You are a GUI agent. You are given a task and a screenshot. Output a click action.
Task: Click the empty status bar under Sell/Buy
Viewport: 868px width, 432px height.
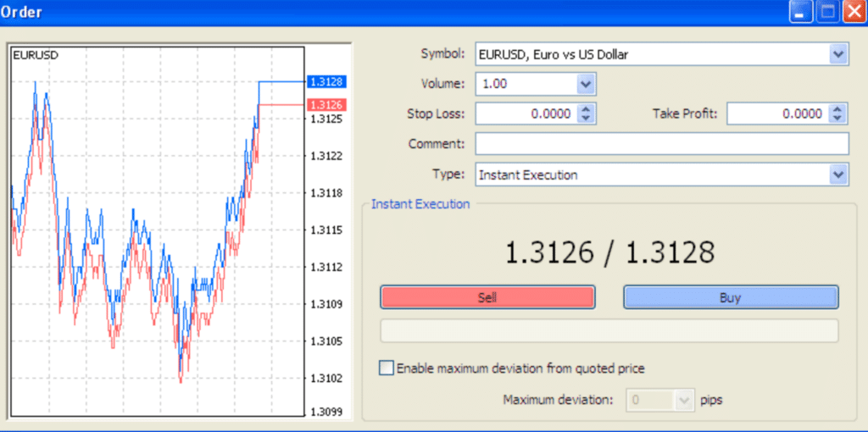point(609,330)
